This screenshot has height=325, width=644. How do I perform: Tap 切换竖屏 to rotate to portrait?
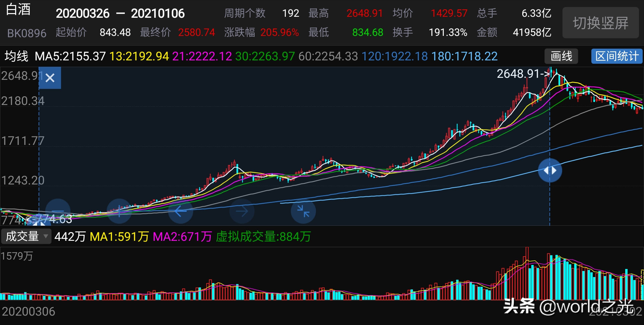pos(600,23)
